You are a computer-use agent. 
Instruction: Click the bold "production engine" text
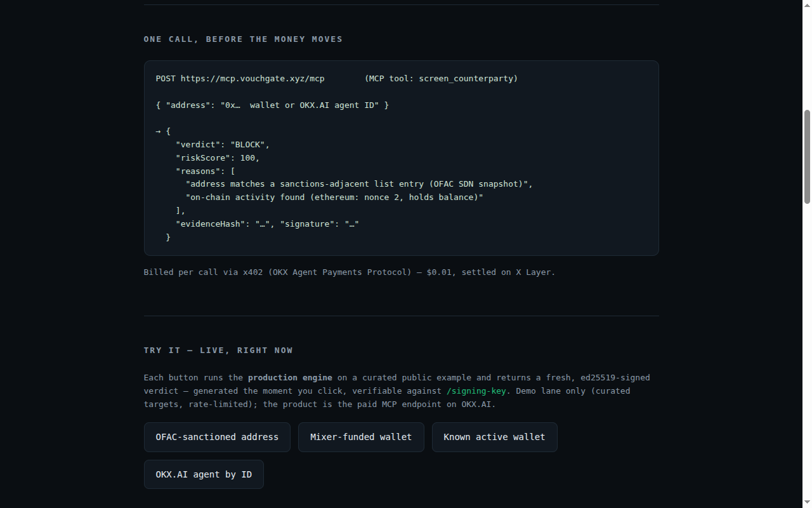tap(290, 377)
